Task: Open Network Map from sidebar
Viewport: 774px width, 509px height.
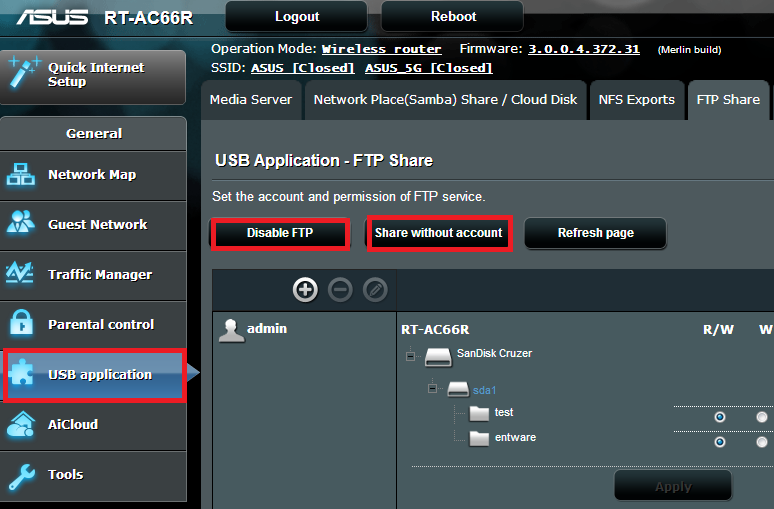Action: tap(92, 175)
